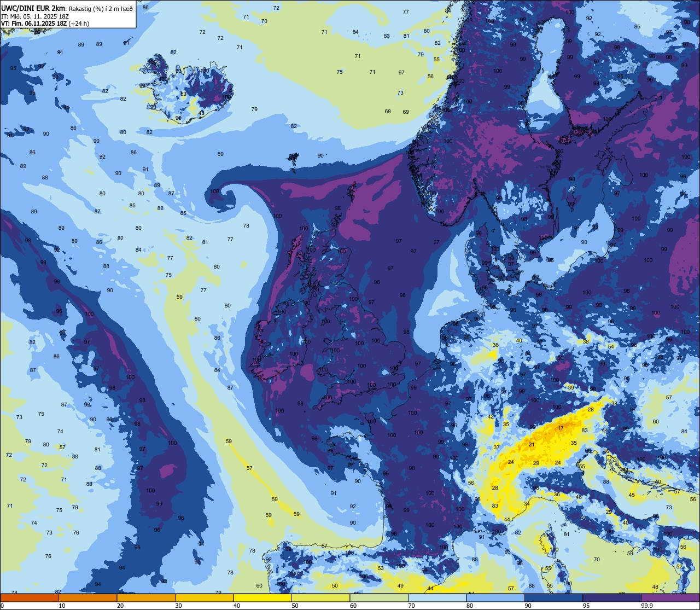
Task: Click the "43" humidity value over Iceland
Action: point(201,113)
